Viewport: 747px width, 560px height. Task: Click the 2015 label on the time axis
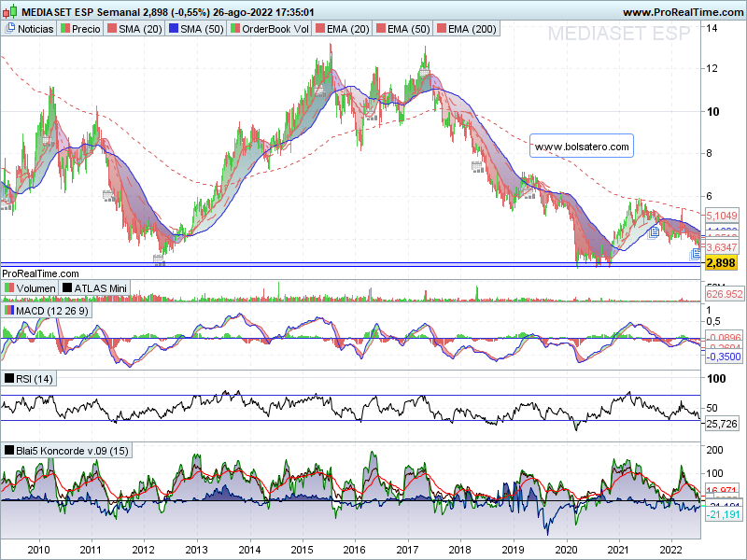coord(302,550)
